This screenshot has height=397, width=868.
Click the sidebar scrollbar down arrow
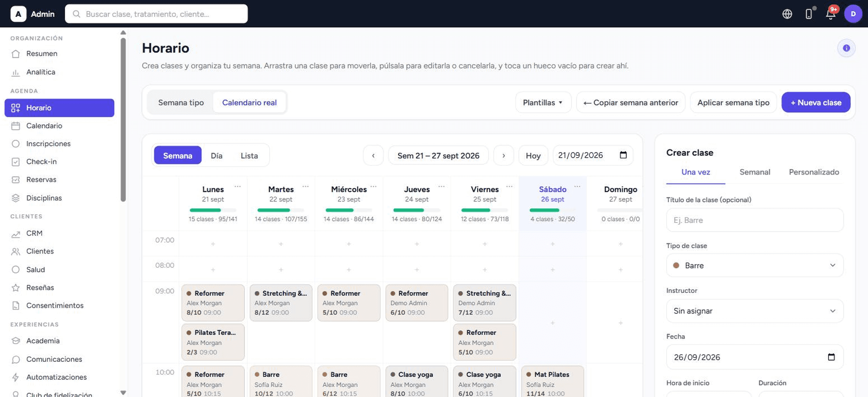tap(123, 392)
